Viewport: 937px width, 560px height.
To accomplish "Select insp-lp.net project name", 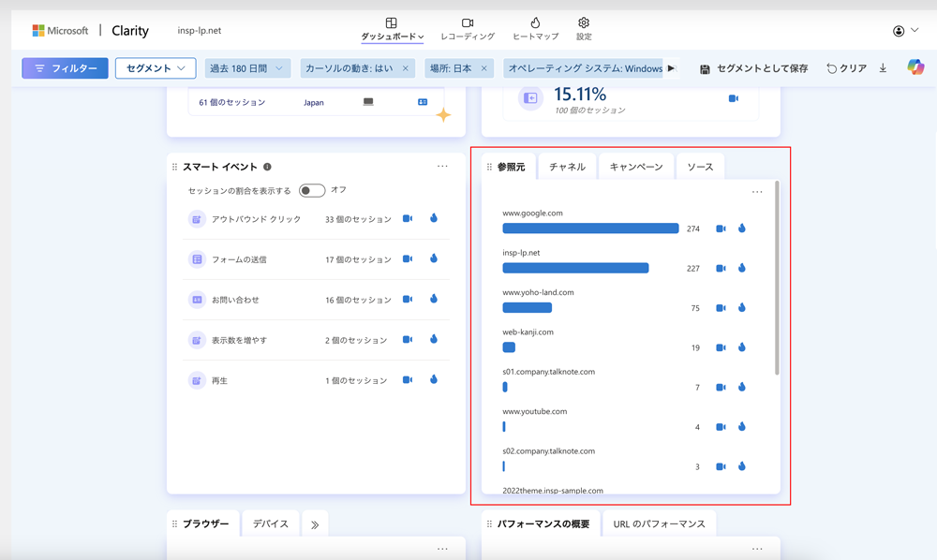I will click(x=199, y=31).
